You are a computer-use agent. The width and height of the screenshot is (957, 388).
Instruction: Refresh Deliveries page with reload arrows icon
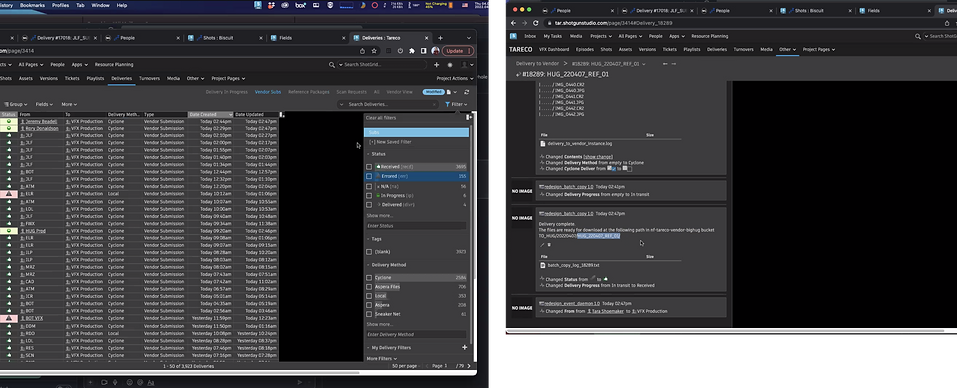pos(466,92)
